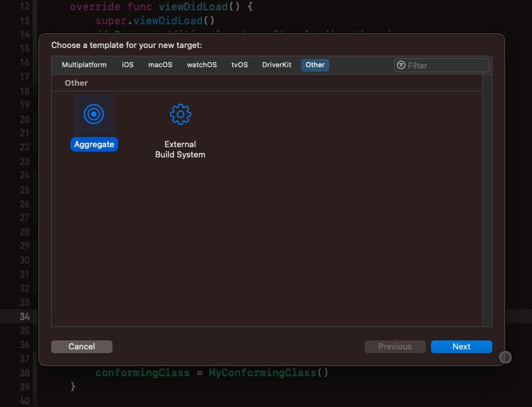Click line number 40 in editor gutter
Viewport: 532px width, 407px height.
[x=24, y=401]
